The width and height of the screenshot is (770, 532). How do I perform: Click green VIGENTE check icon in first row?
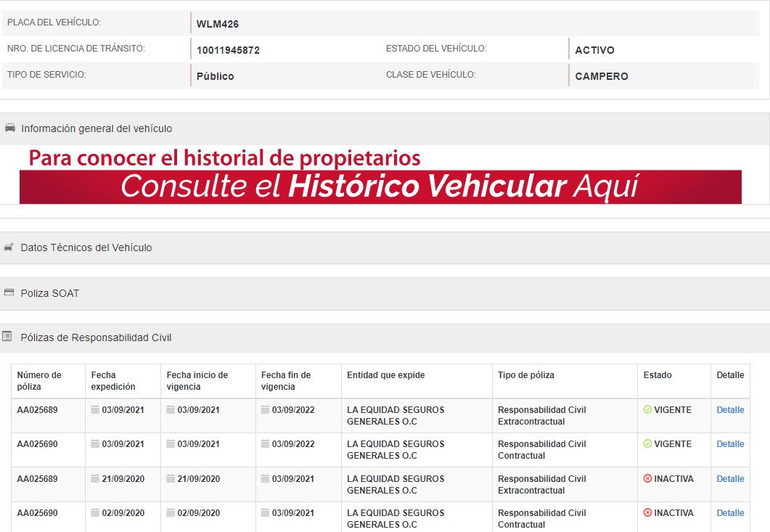click(x=647, y=409)
